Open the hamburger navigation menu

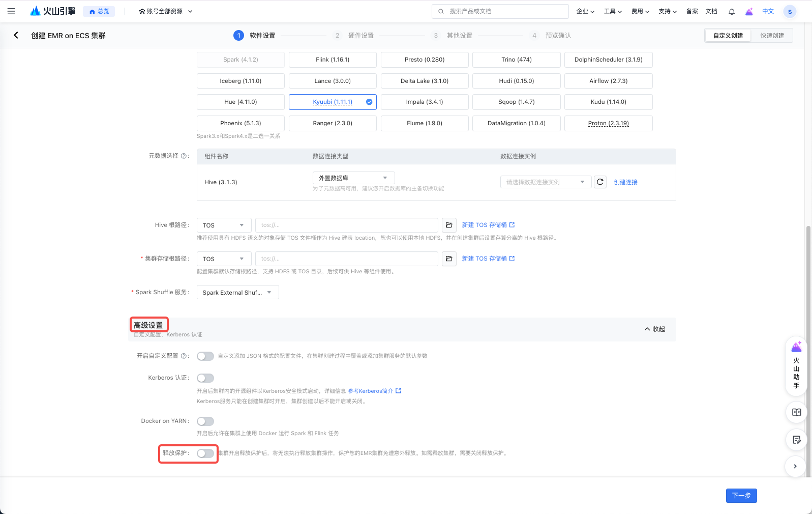point(11,11)
